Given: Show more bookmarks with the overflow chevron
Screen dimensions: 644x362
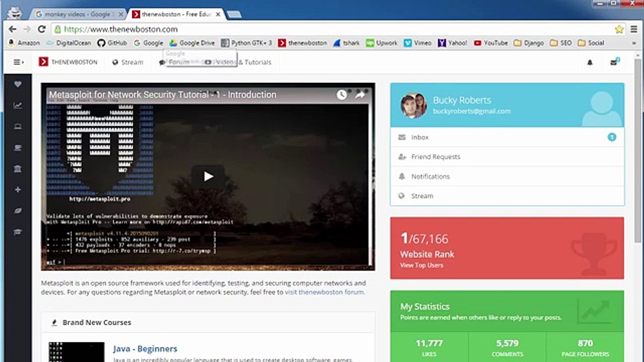Looking at the screenshot, I should click(633, 43).
